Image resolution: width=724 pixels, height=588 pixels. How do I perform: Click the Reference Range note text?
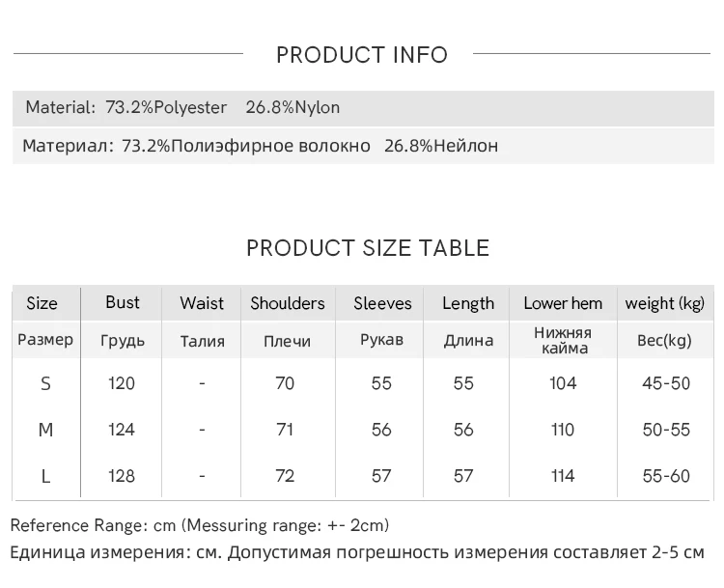(x=200, y=526)
